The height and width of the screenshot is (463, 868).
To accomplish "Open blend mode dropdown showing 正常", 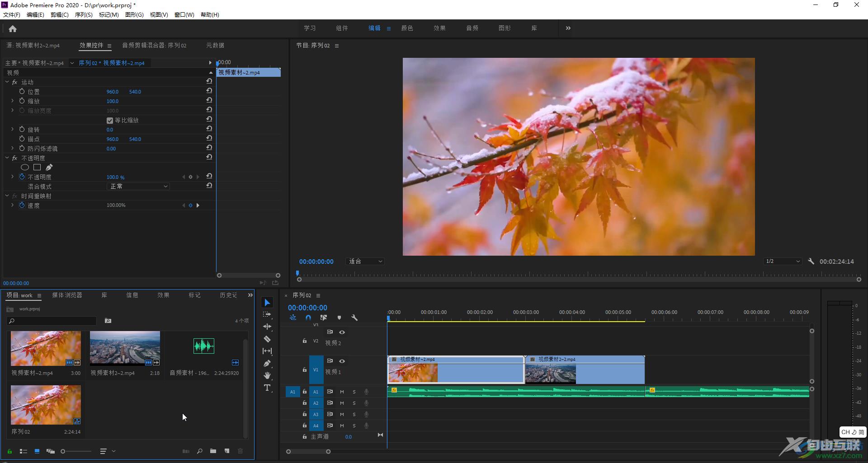I will pos(138,186).
